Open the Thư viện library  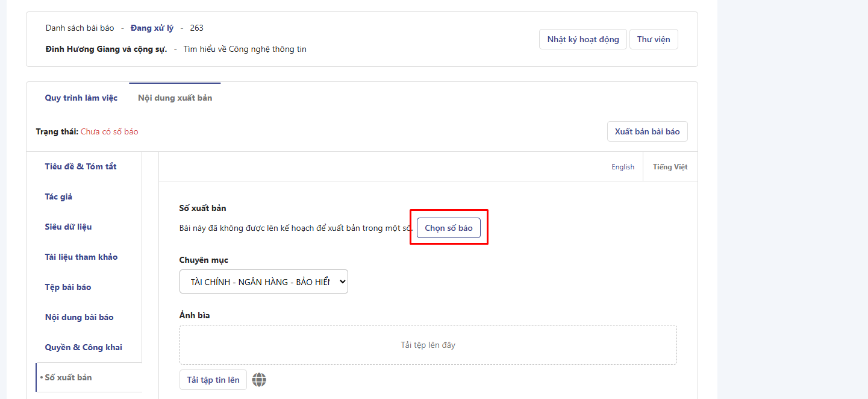pyautogui.click(x=653, y=39)
